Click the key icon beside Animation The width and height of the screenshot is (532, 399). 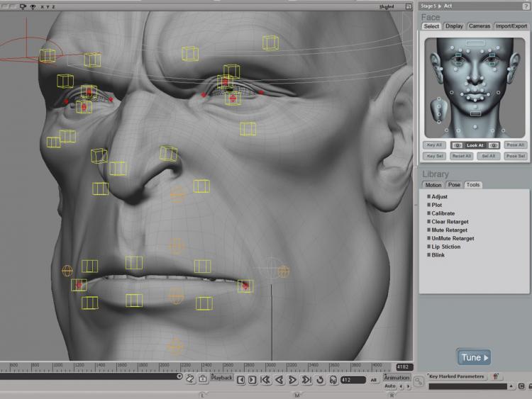click(x=399, y=382)
